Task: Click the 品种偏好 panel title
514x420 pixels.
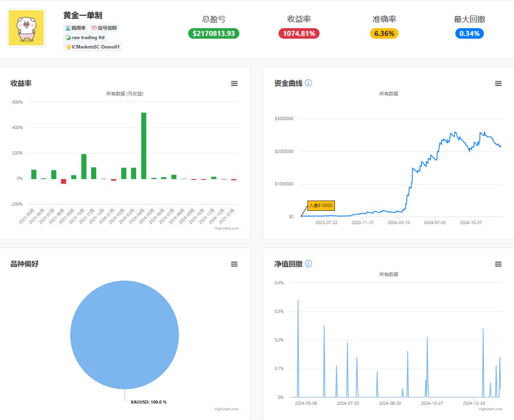Action: tap(24, 264)
